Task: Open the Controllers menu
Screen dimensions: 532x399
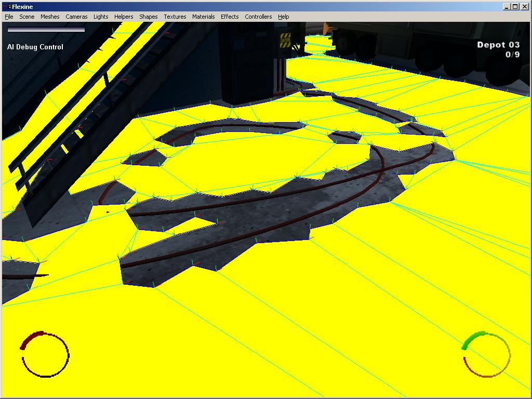Action: (x=258, y=17)
